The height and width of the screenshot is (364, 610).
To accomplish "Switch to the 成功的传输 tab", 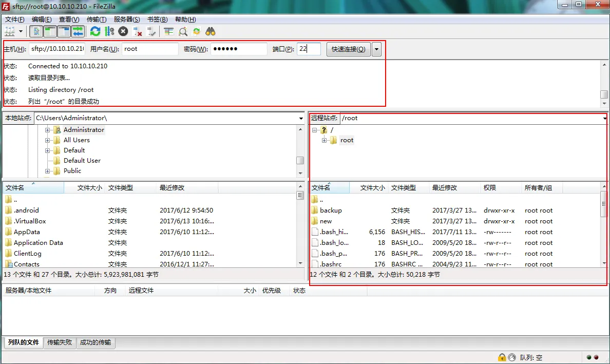I will 96,342.
